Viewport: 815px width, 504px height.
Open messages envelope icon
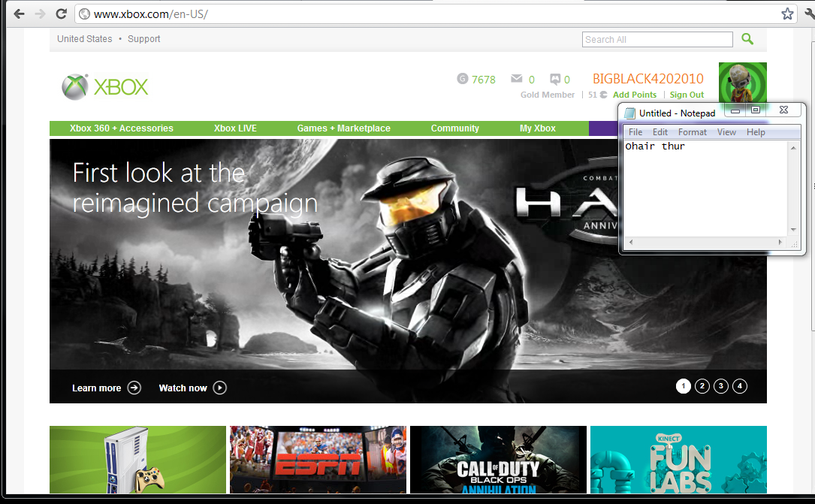(516, 78)
